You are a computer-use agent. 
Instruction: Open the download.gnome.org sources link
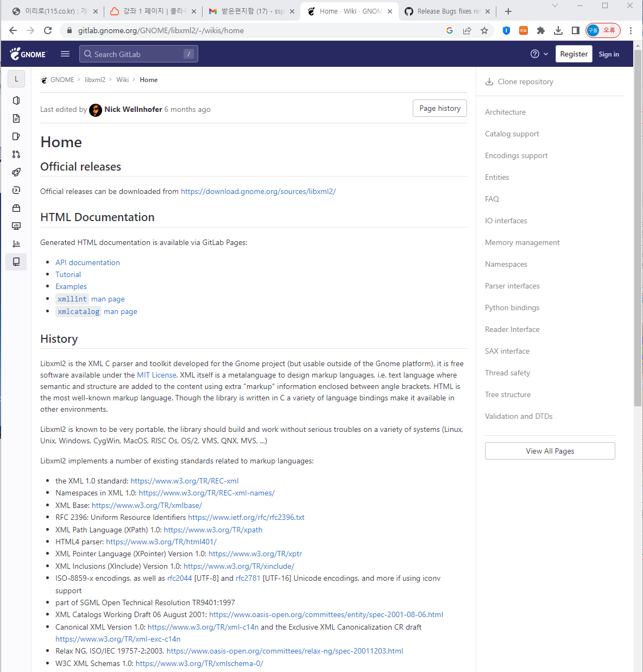point(259,191)
